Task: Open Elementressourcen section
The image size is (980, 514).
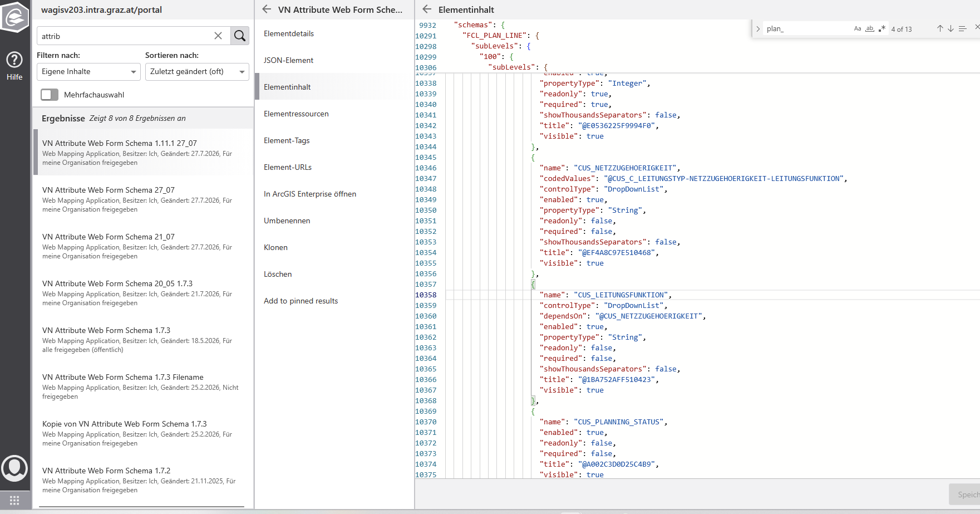Action: [x=296, y=114]
